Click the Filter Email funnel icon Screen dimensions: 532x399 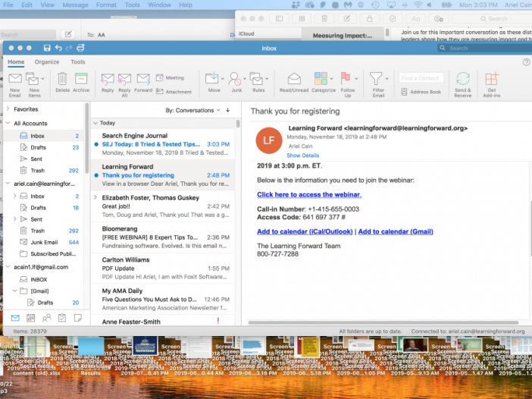point(376,78)
